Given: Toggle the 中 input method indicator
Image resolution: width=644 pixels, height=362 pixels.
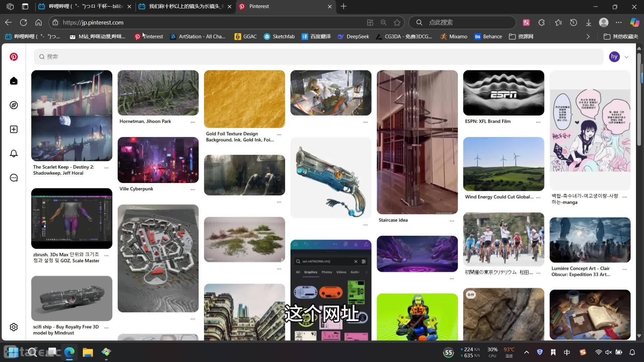Looking at the screenshot, I should click(567, 352).
